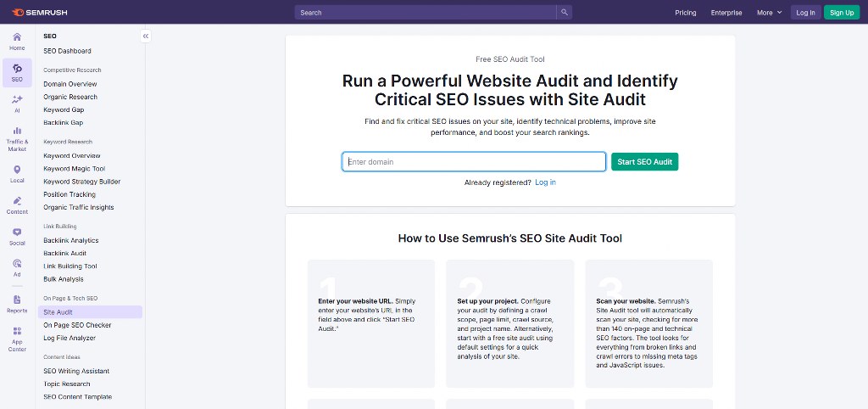Open the Reports sidebar icon
The image size is (868, 409).
pyautogui.click(x=17, y=304)
